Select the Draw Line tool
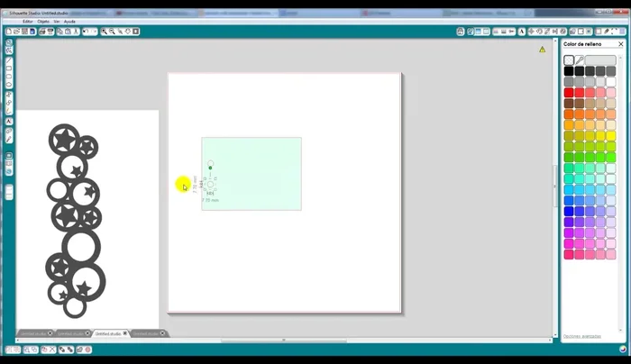Viewport: 631px width, 364px height. pyautogui.click(x=9, y=59)
